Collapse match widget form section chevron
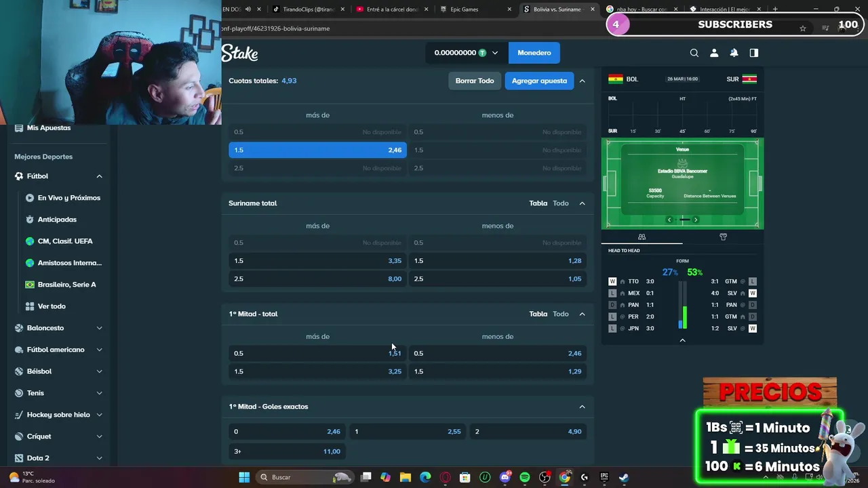 click(682, 340)
